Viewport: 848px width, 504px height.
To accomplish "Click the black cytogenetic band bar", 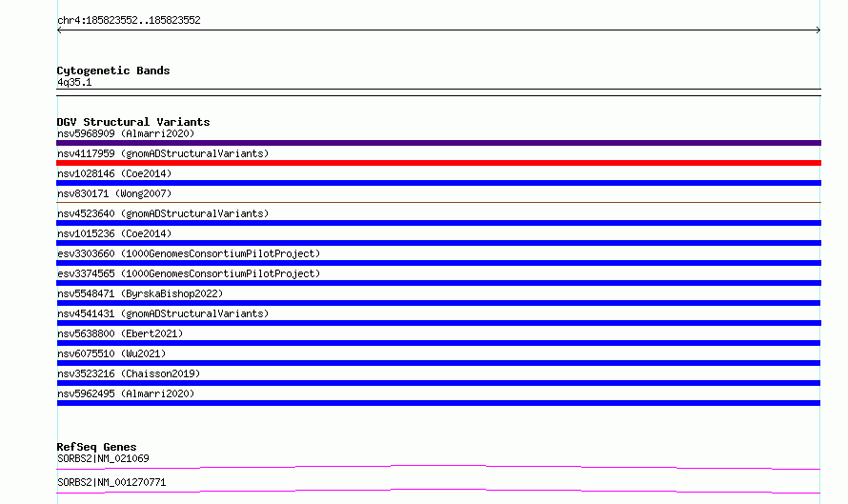I will coord(438,92).
